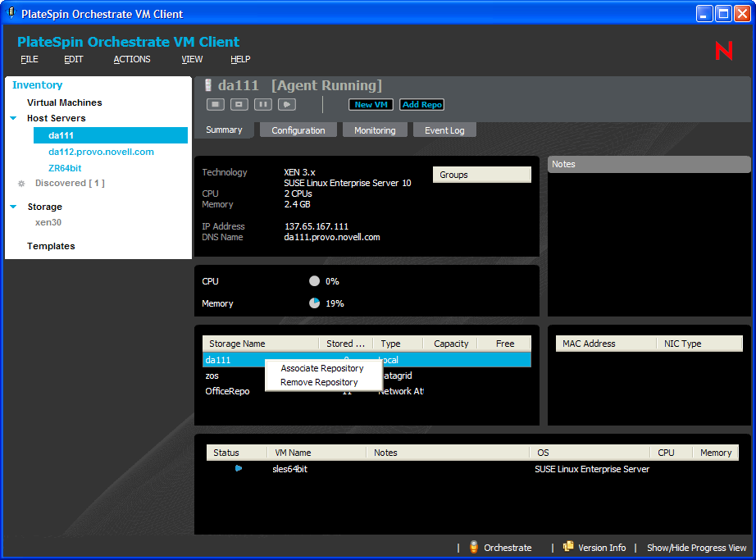Image resolution: width=756 pixels, height=560 pixels.
Task: Click the Novell N logo
Action: point(724,51)
